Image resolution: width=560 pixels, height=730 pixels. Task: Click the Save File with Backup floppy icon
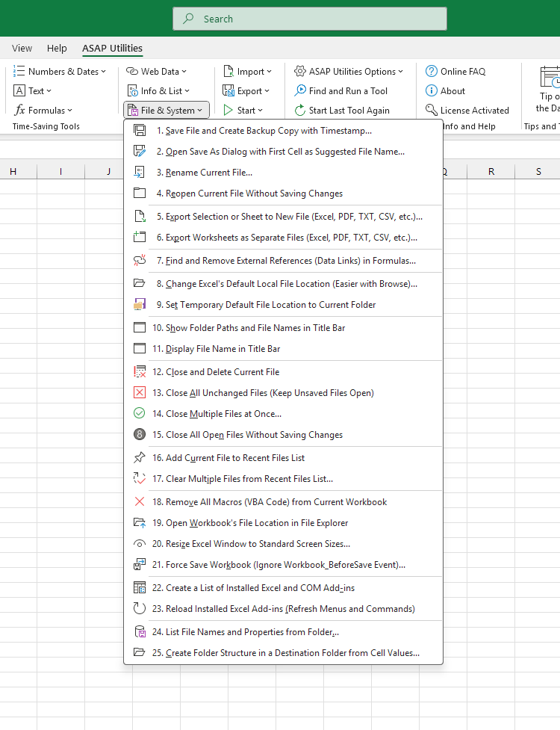pyautogui.click(x=140, y=130)
